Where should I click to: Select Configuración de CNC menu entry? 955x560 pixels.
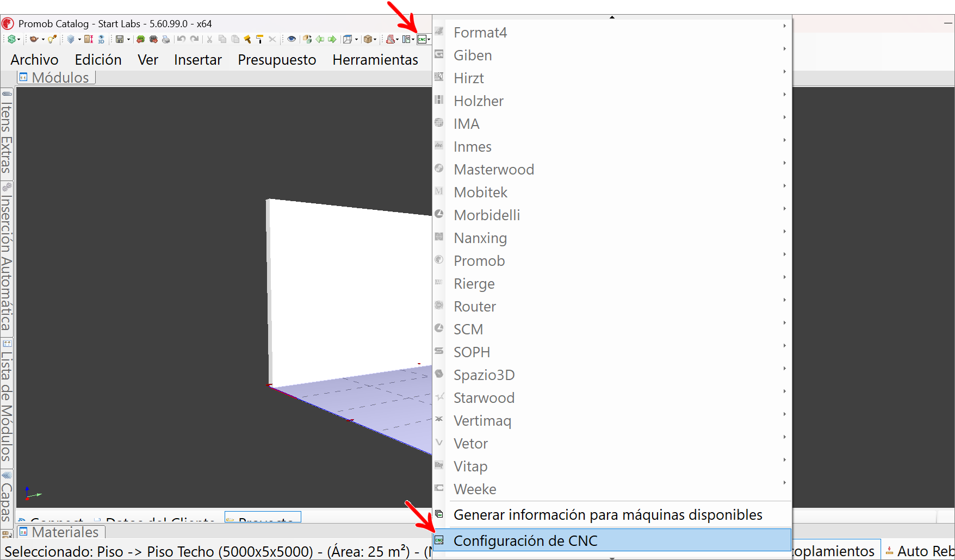point(612,540)
